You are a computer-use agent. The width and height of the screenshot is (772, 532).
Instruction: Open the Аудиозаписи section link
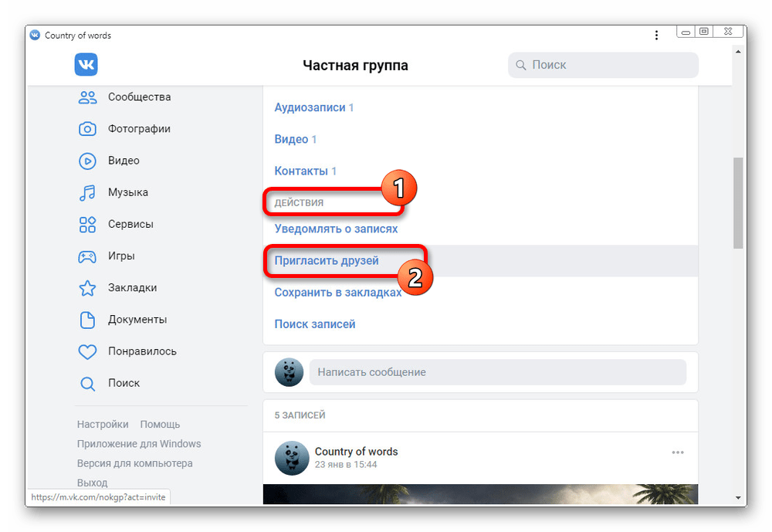point(310,107)
